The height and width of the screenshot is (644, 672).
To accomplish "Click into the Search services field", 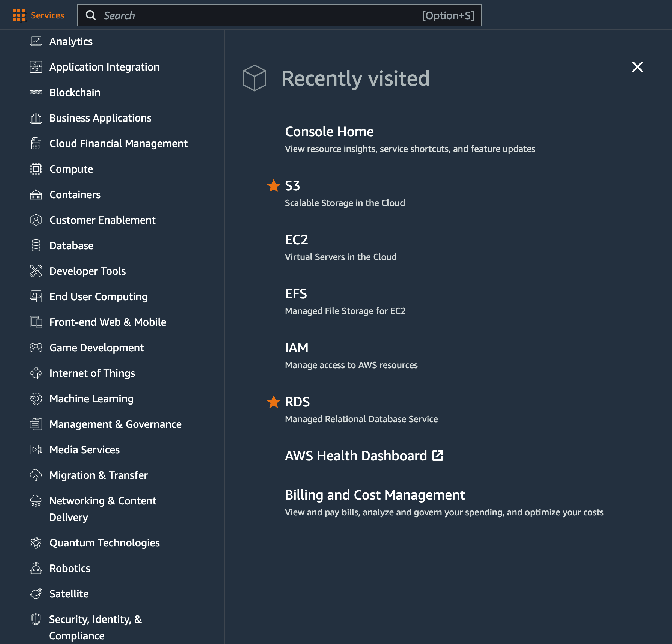I will (259, 15).
